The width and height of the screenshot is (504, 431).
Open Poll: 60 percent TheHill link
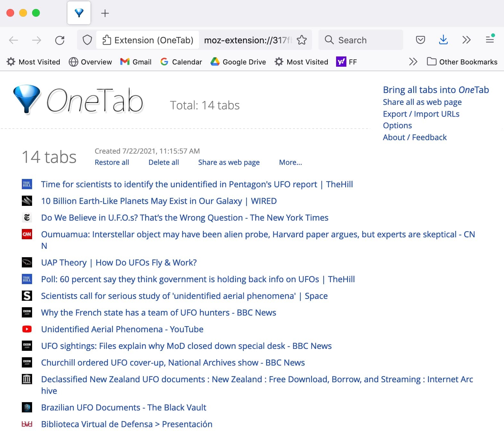tap(198, 279)
